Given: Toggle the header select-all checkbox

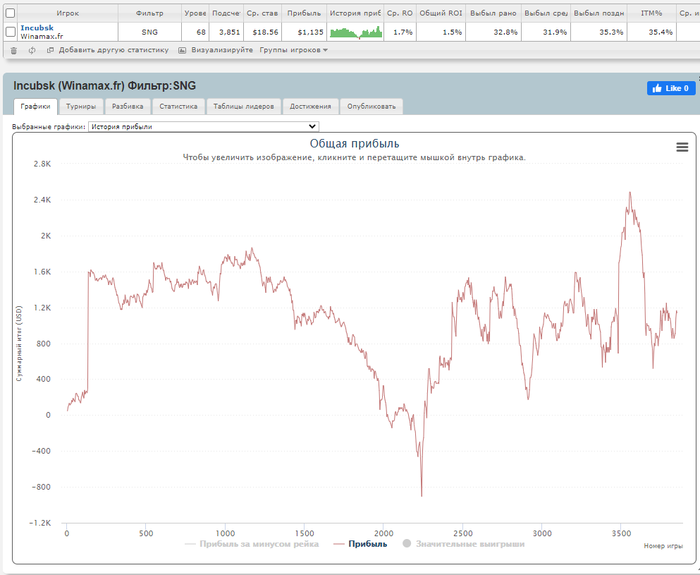Looking at the screenshot, I should click(x=10, y=13).
